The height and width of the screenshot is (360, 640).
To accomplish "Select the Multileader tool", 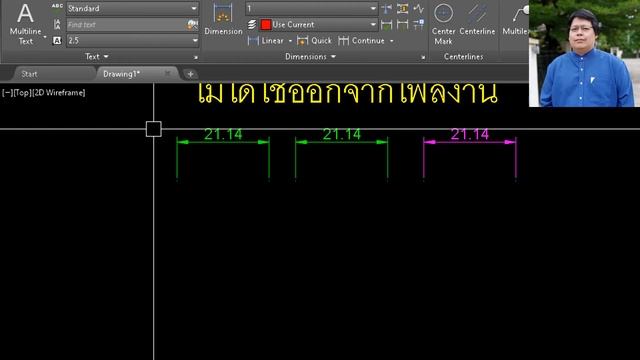I will [516, 19].
